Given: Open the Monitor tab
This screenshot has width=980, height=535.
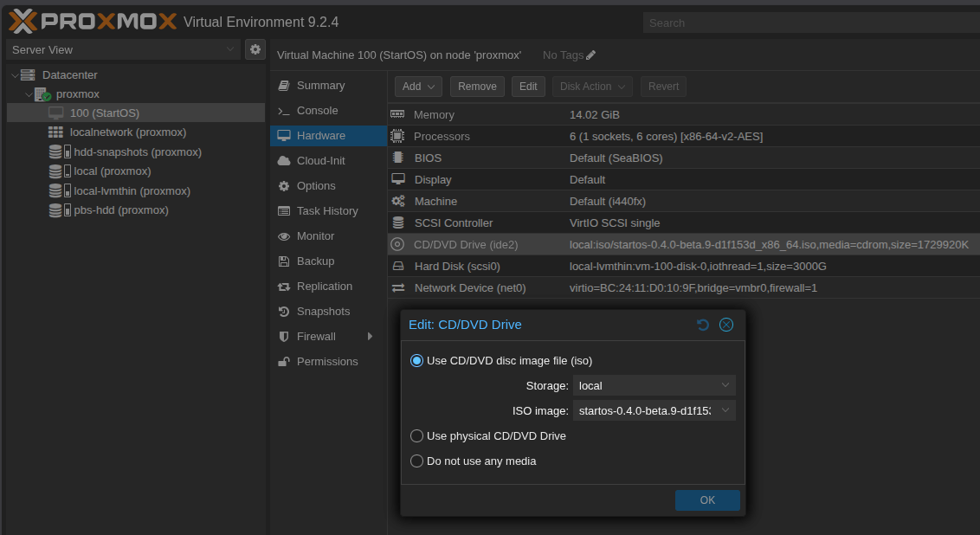Looking at the screenshot, I should point(329,235).
